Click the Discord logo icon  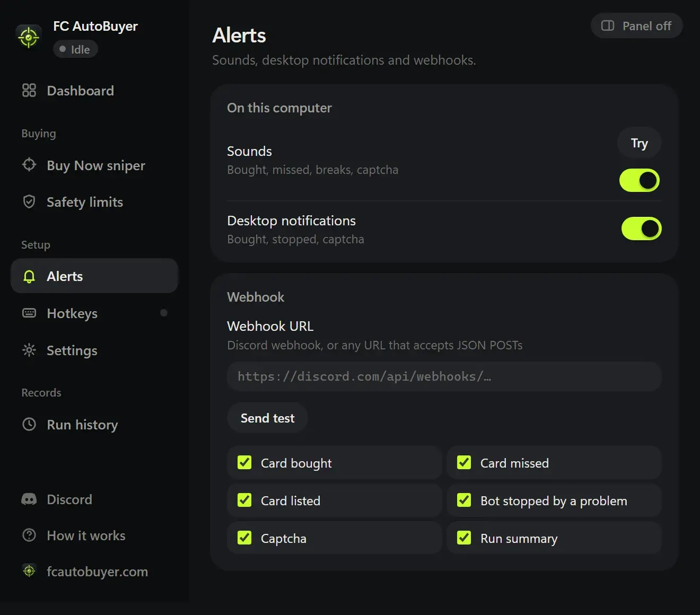click(x=29, y=499)
